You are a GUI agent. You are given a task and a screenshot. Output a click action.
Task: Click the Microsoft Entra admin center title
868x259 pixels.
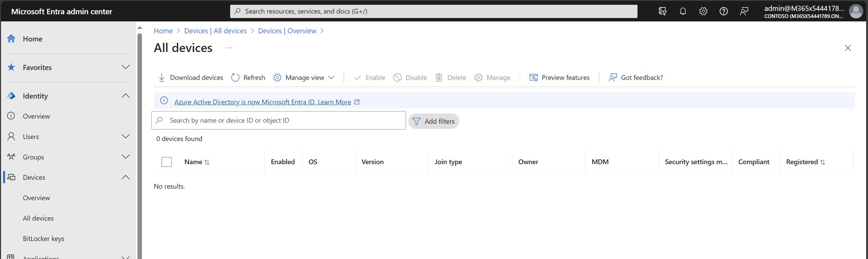tap(61, 12)
